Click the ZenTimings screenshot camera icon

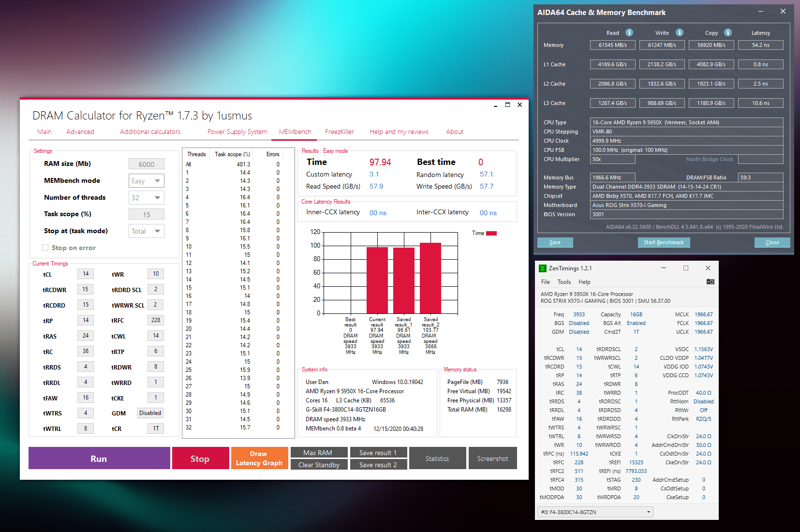pos(710,281)
